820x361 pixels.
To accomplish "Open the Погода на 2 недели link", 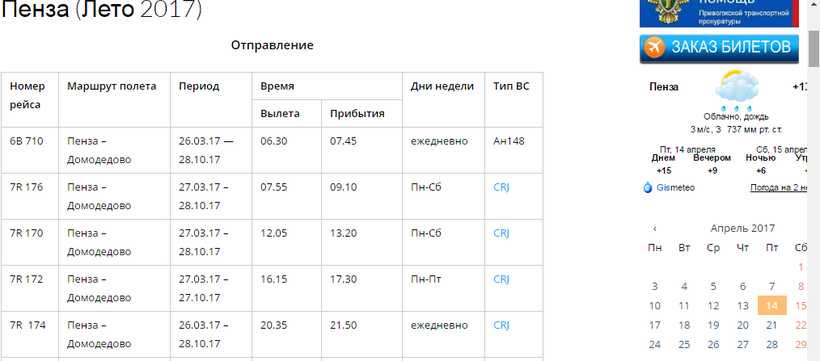I will pyautogui.click(x=784, y=188).
